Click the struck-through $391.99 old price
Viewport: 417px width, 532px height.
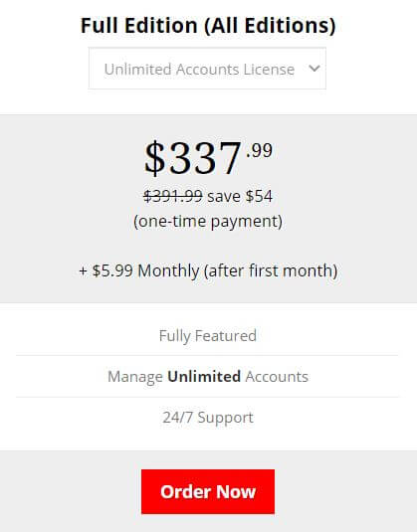coord(173,196)
